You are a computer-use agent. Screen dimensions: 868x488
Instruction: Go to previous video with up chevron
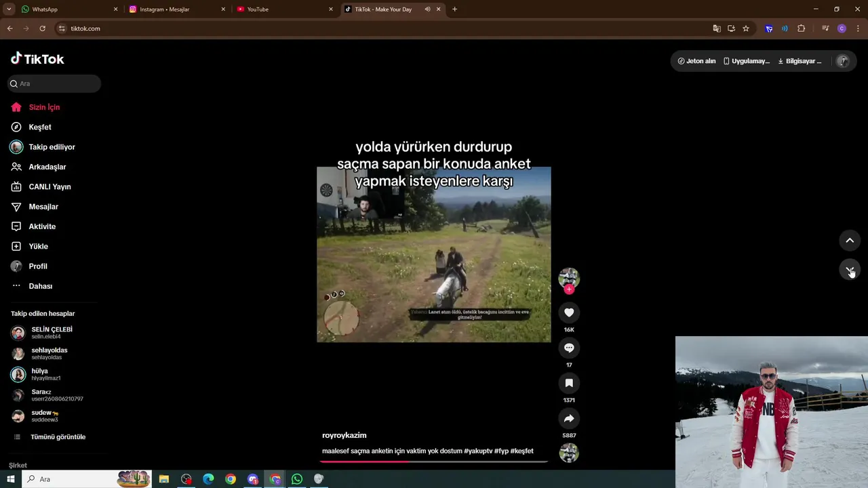[x=850, y=241]
